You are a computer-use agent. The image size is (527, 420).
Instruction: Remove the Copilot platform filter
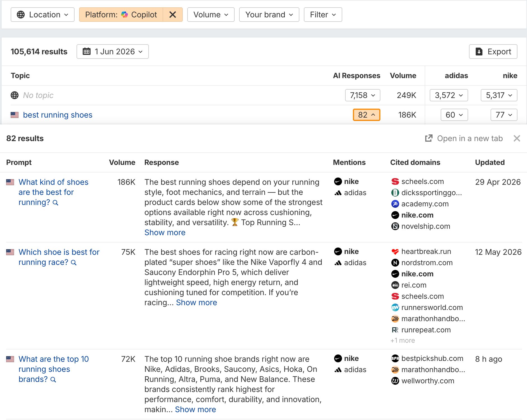tap(173, 15)
